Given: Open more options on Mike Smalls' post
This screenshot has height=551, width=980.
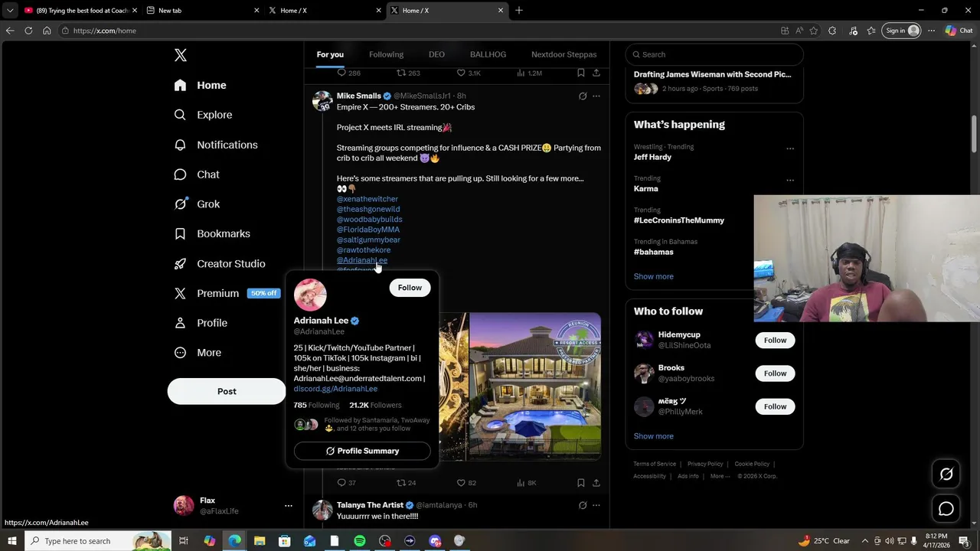Looking at the screenshot, I should tap(596, 96).
